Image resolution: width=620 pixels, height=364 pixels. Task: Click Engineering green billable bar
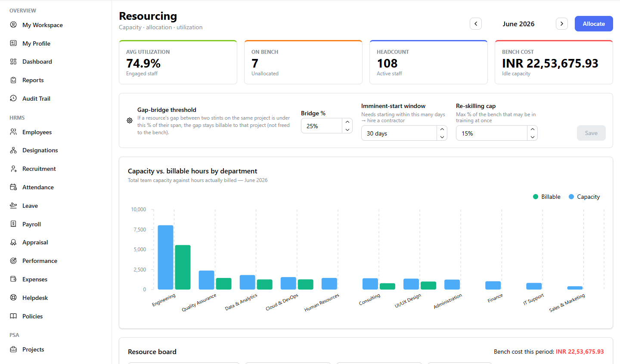[183, 267]
